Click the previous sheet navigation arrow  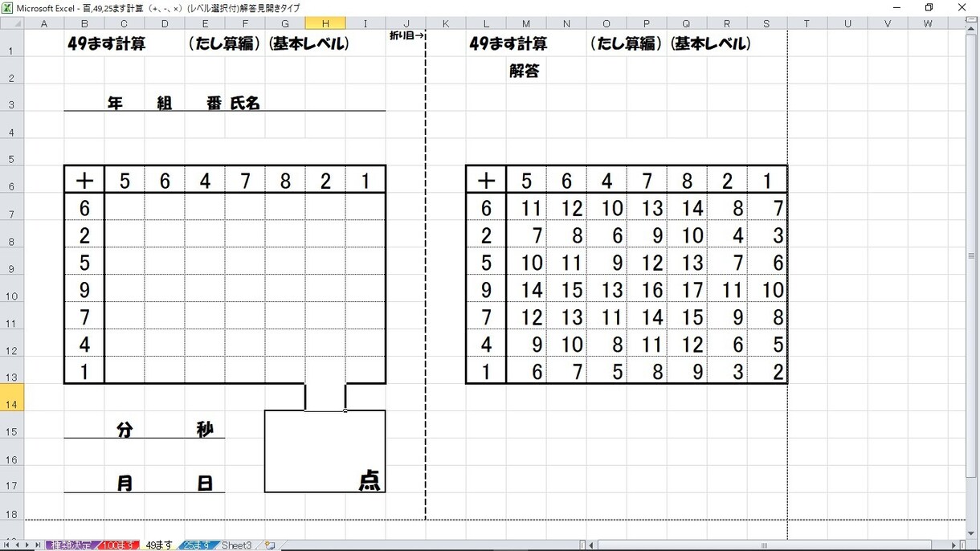click(x=17, y=545)
